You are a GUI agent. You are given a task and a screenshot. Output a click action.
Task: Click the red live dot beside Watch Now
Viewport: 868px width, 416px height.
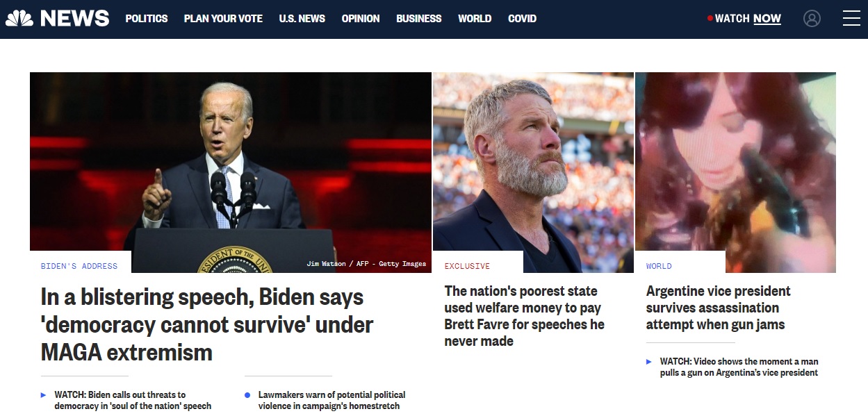[x=710, y=19]
